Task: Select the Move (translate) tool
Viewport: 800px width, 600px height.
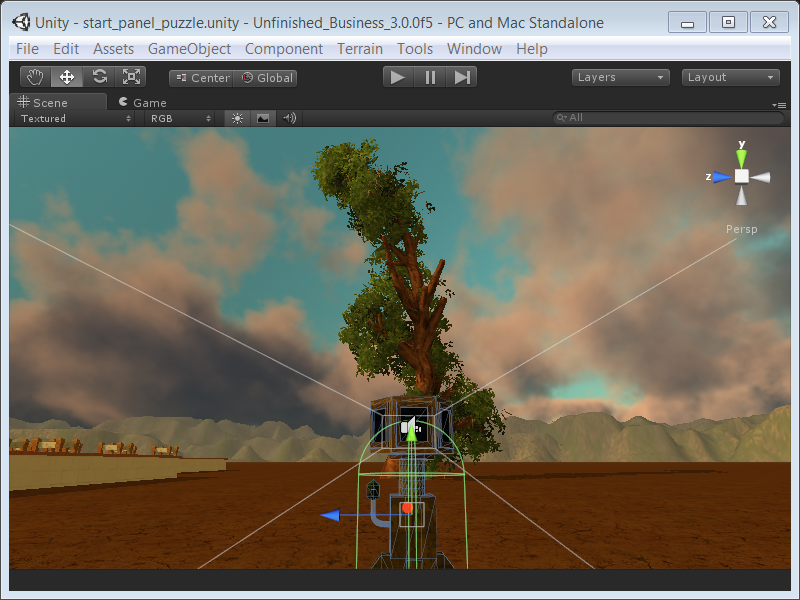Action: pos(67,77)
